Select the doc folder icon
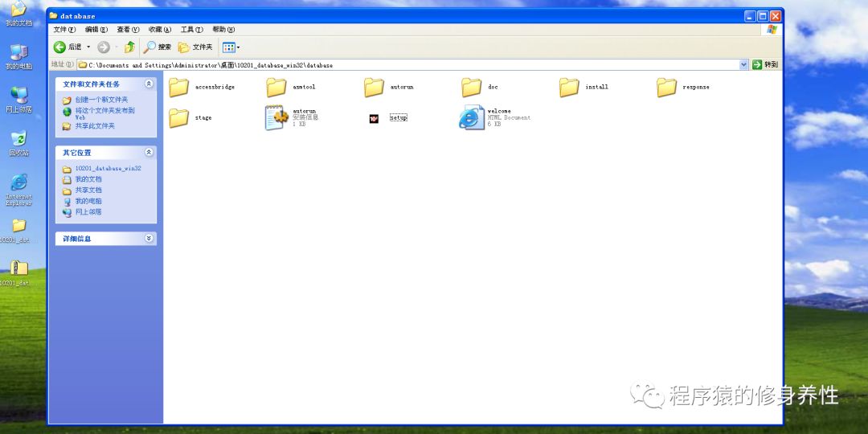Viewport: 868px width, 434px height. (x=472, y=87)
